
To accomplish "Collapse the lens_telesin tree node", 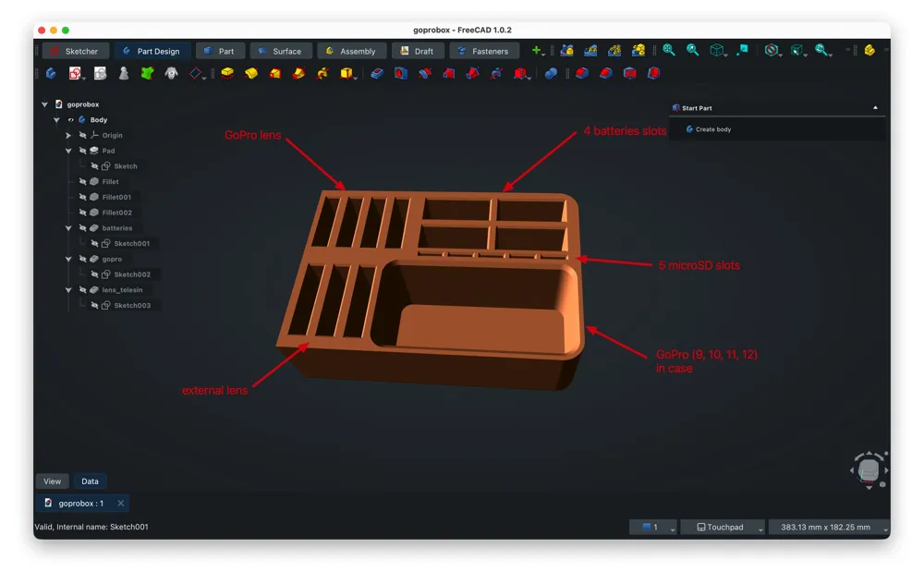I will [68, 289].
